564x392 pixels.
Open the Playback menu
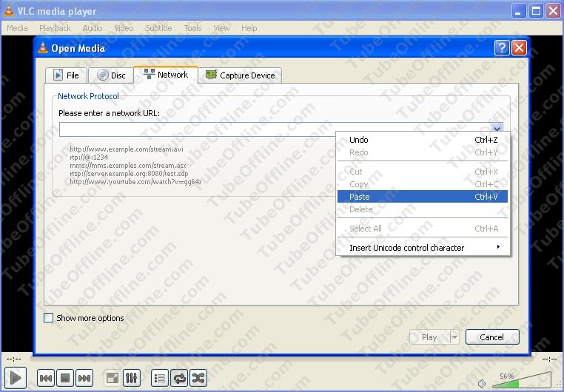[55, 28]
